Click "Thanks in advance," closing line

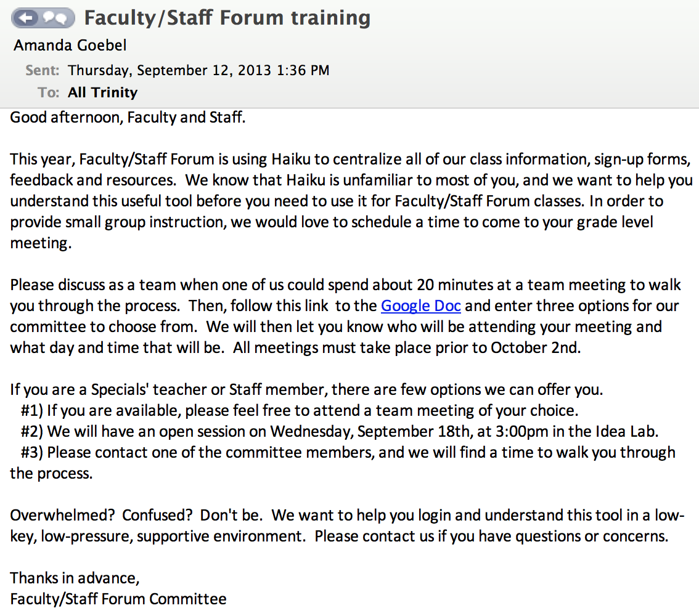[75, 578]
